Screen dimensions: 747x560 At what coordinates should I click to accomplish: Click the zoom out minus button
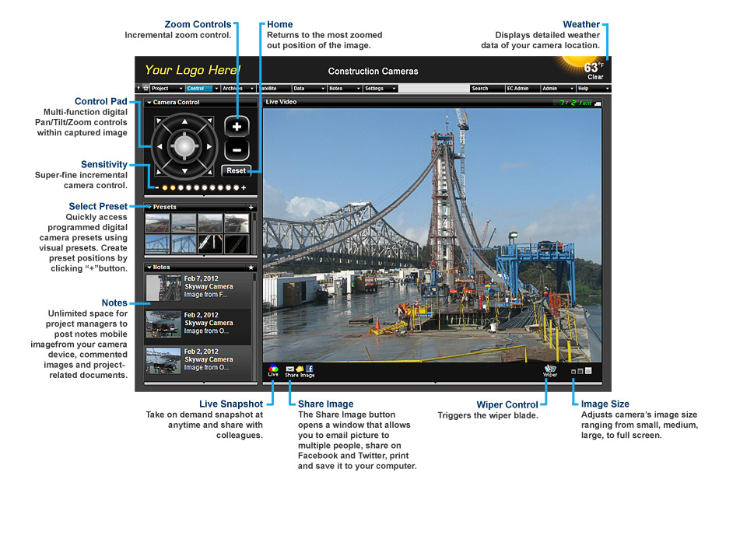[237, 149]
